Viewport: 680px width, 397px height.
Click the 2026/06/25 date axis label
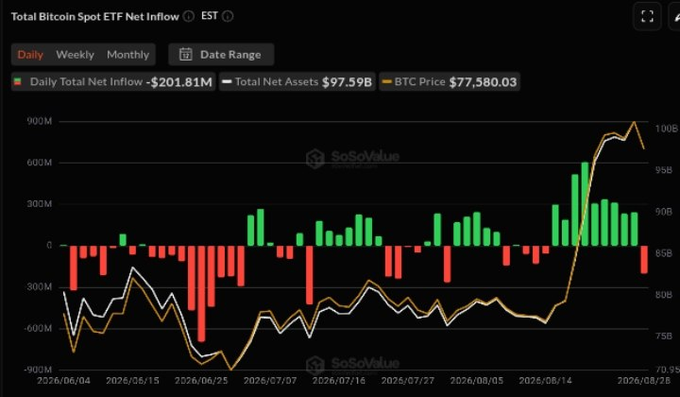201,381
